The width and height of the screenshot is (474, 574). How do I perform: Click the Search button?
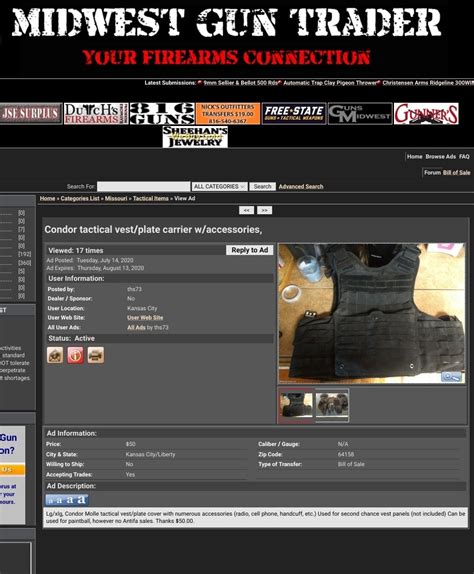coord(262,186)
